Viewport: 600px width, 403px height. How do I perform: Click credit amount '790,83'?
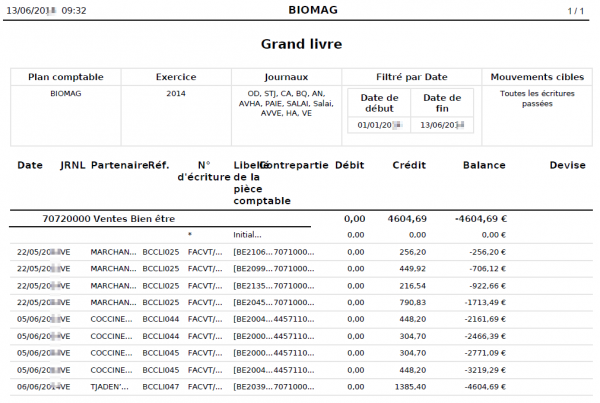pos(412,302)
